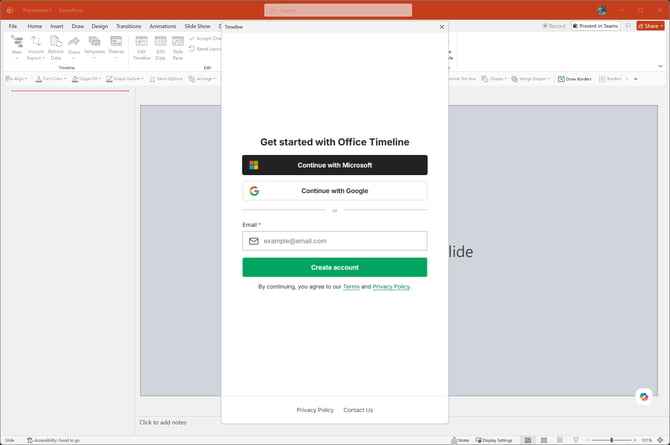Click Continue with Microsoft button
670x445 pixels.
pyautogui.click(x=335, y=165)
